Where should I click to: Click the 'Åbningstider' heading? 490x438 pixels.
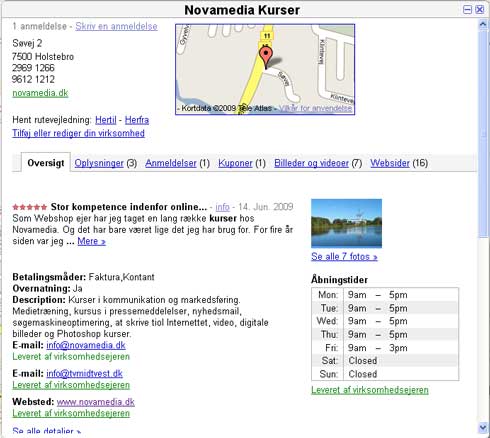pos(339,280)
